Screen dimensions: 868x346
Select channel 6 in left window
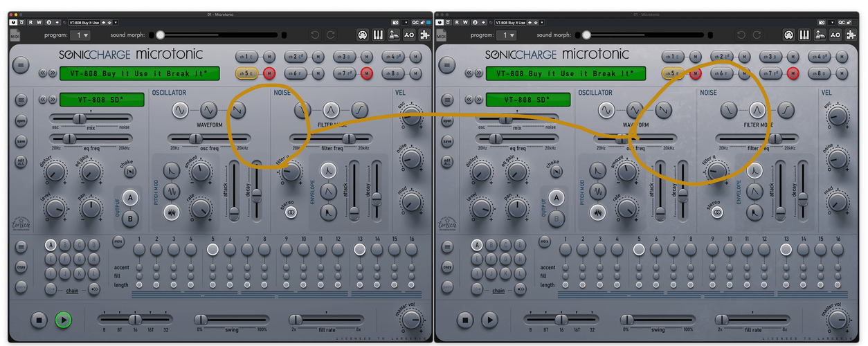point(294,73)
